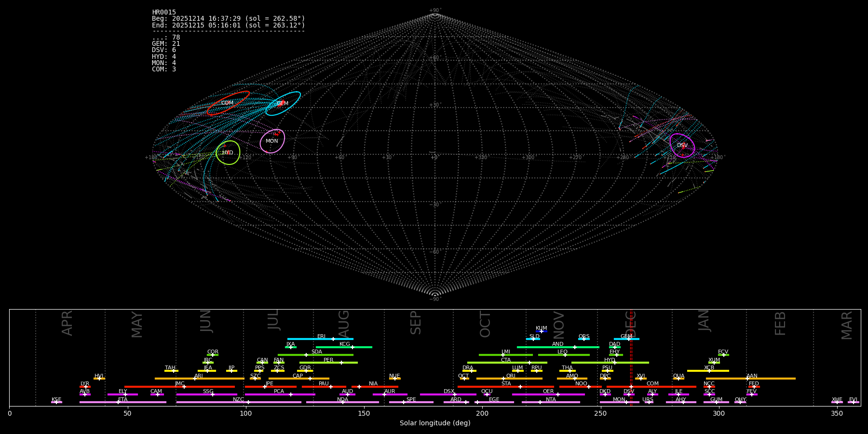Viewport: 868px width, 434px height.
Task: Click the ARI shower bar in timeline
Action: (200, 379)
